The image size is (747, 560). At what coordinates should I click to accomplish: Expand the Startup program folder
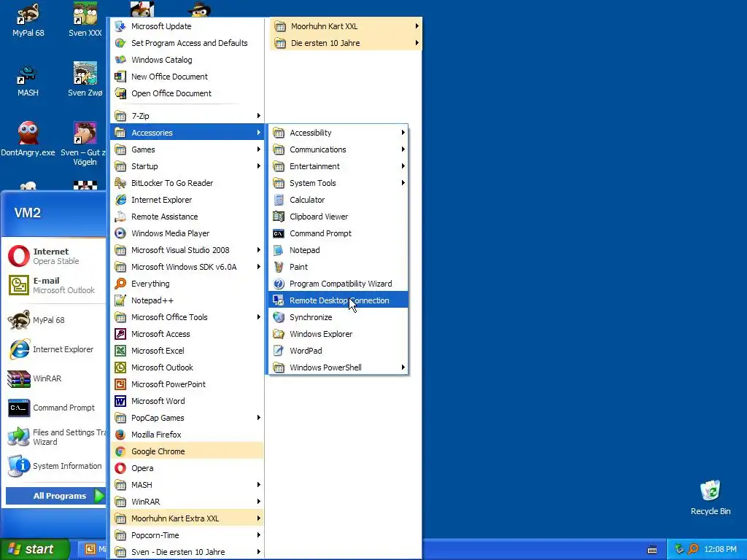(x=187, y=166)
